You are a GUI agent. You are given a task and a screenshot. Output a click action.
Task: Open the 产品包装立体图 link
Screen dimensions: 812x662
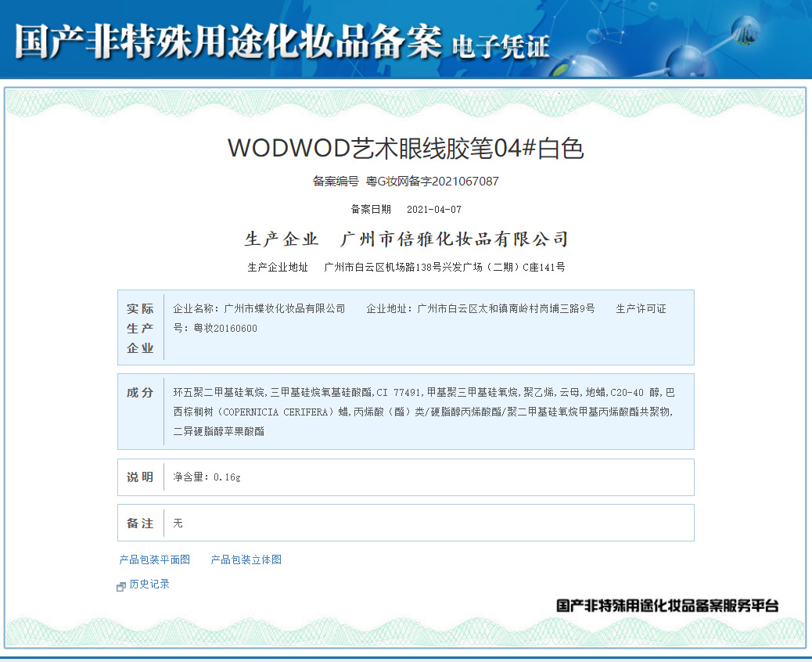[x=246, y=559]
